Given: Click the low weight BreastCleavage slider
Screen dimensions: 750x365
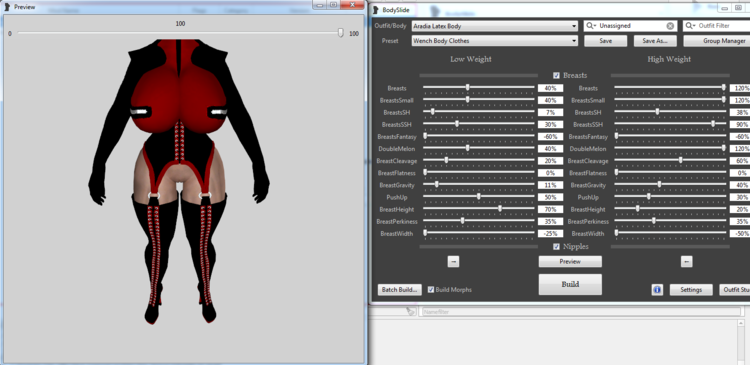Looking at the screenshot, I should click(x=478, y=161).
